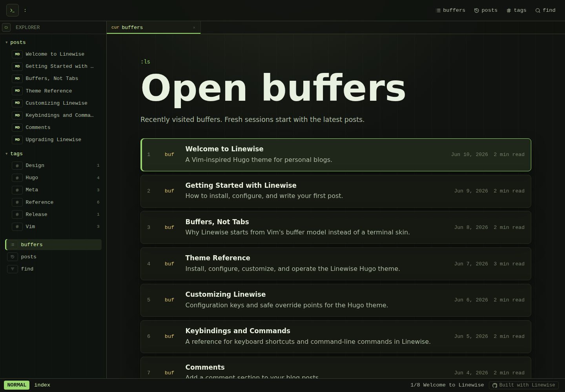Click the EXPLORER panel header label
This screenshot has width=565, height=392.
point(28,27)
